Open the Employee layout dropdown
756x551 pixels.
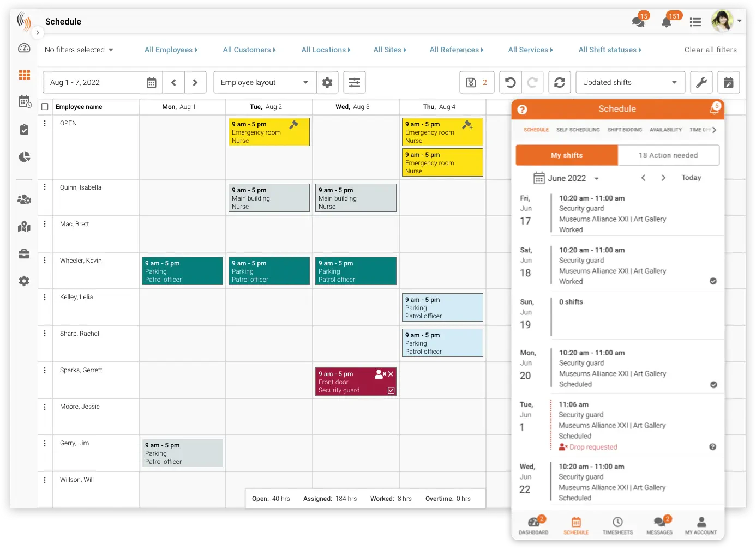click(x=264, y=82)
